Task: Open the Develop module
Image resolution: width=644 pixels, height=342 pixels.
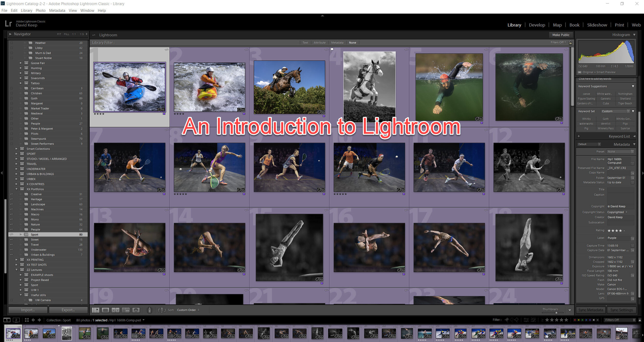Action: (537, 25)
